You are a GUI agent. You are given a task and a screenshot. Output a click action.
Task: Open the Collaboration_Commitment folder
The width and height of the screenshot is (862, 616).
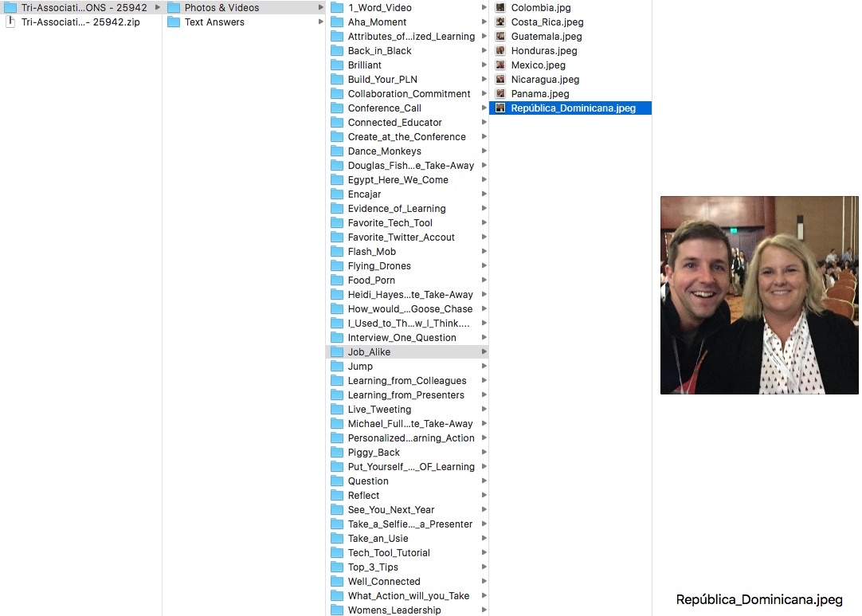(x=407, y=93)
